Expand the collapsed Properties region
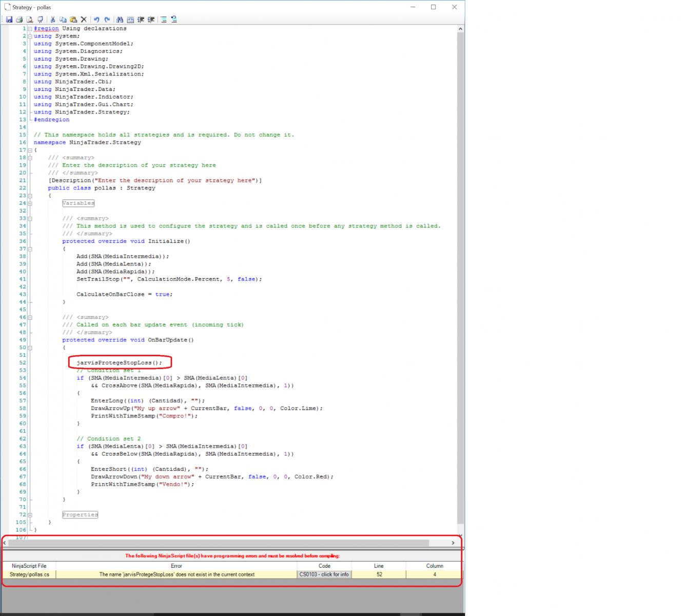The height and width of the screenshot is (616, 686). click(x=30, y=515)
